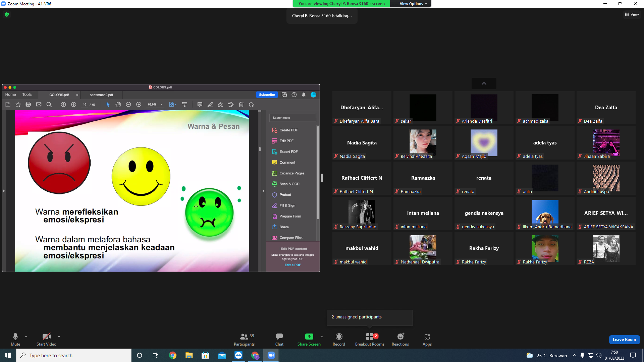Select the hand pan tool

click(118, 105)
